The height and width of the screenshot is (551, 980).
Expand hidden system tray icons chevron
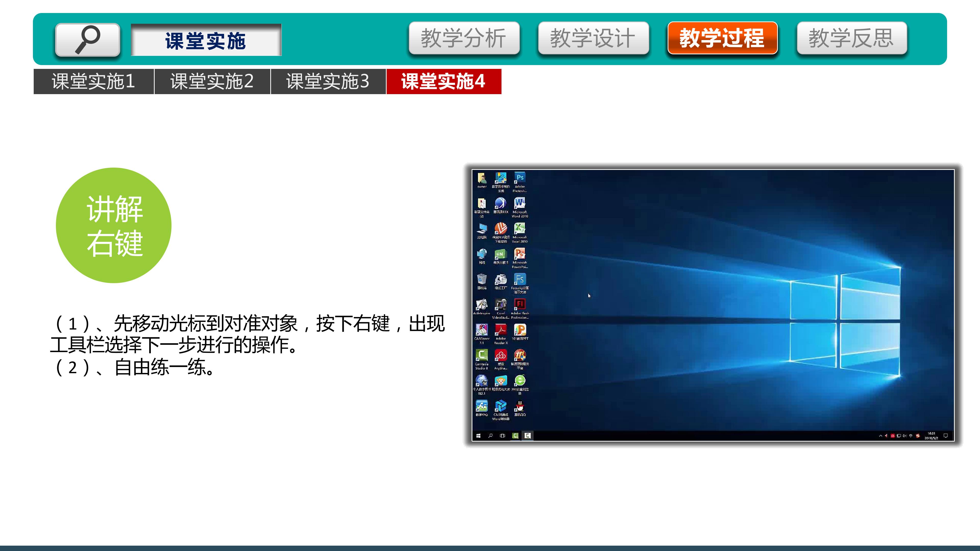[x=880, y=436]
